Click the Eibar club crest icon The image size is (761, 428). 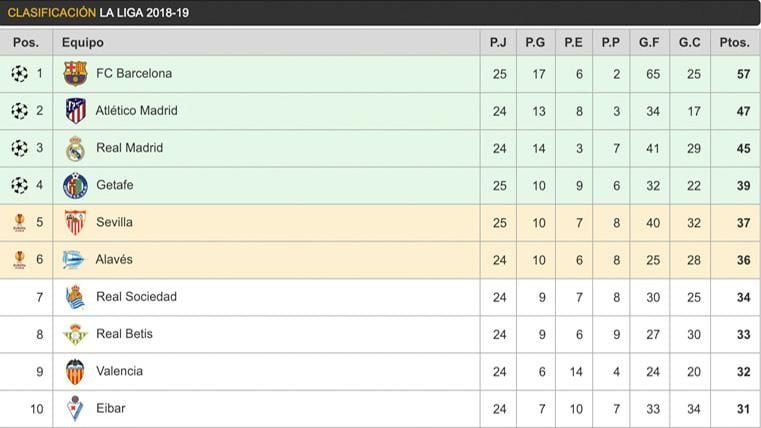(x=75, y=408)
